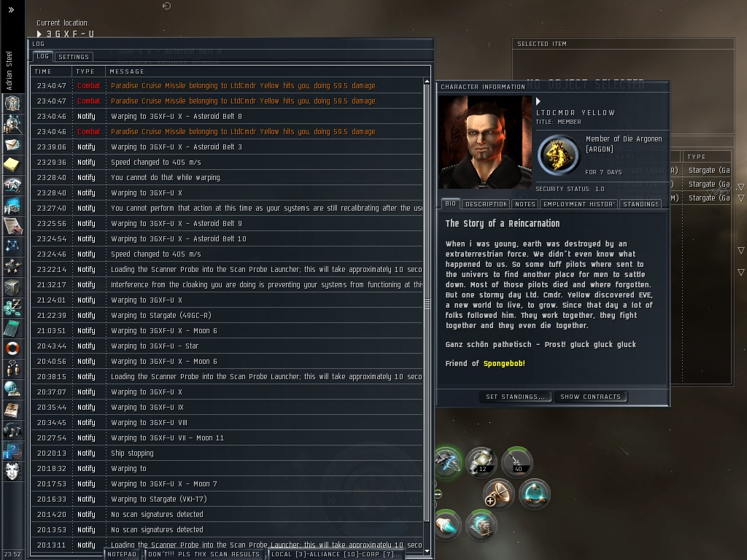Image resolution: width=747 pixels, height=560 pixels.
Task: Open the green Calculator icon
Action: [x=12, y=328]
